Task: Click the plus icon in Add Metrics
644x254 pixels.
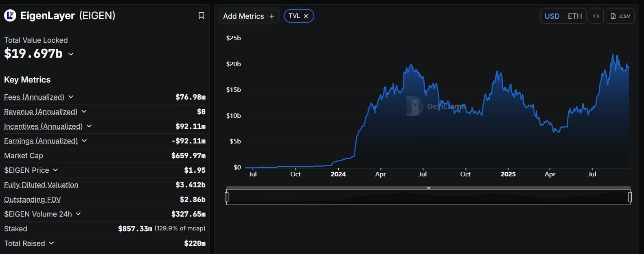Action: (272, 16)
